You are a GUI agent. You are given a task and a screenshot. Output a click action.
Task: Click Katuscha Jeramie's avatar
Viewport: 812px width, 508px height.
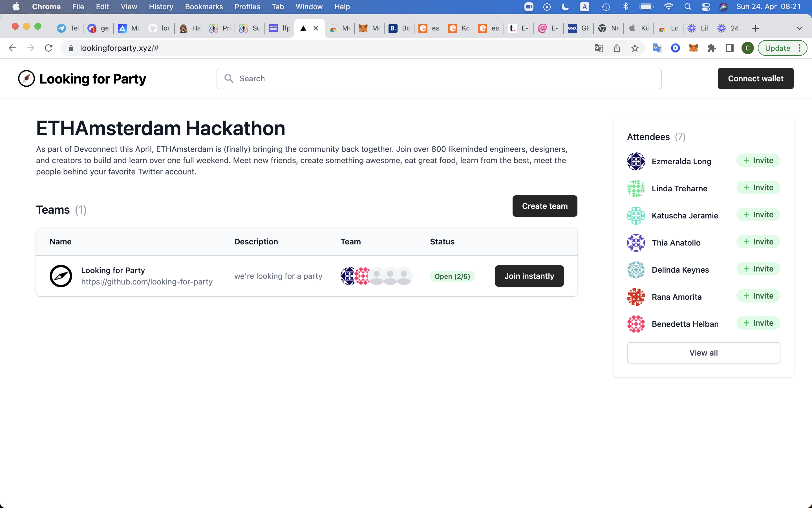point(636,216)
